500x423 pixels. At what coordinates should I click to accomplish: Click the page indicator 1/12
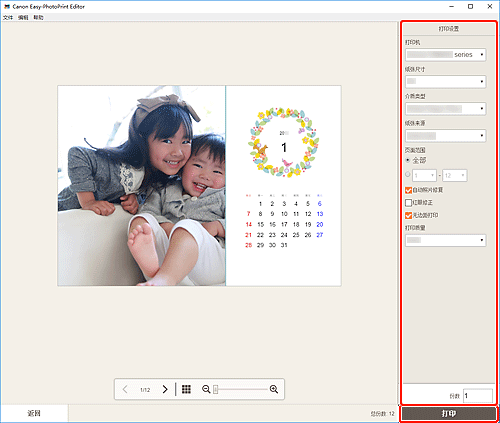[x=145, y=390]
